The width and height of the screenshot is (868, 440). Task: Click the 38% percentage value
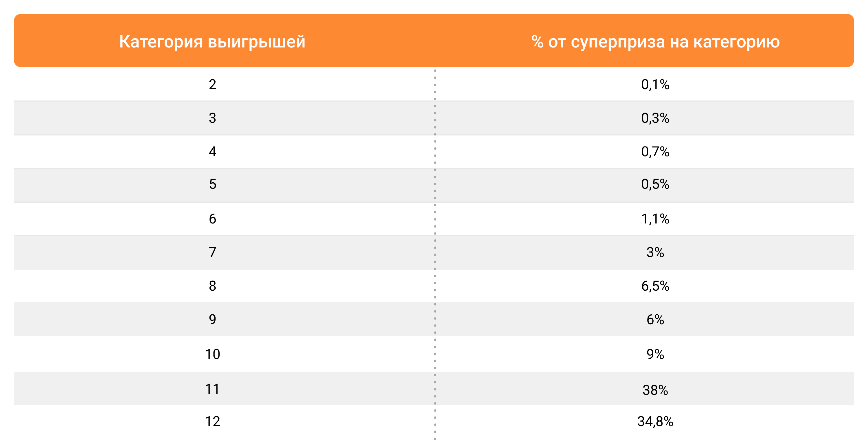coord(655,390)
